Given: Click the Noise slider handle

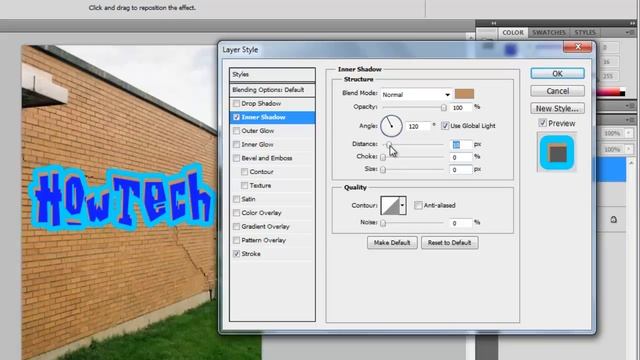Looking at the screenshot, I should point(383,223).
